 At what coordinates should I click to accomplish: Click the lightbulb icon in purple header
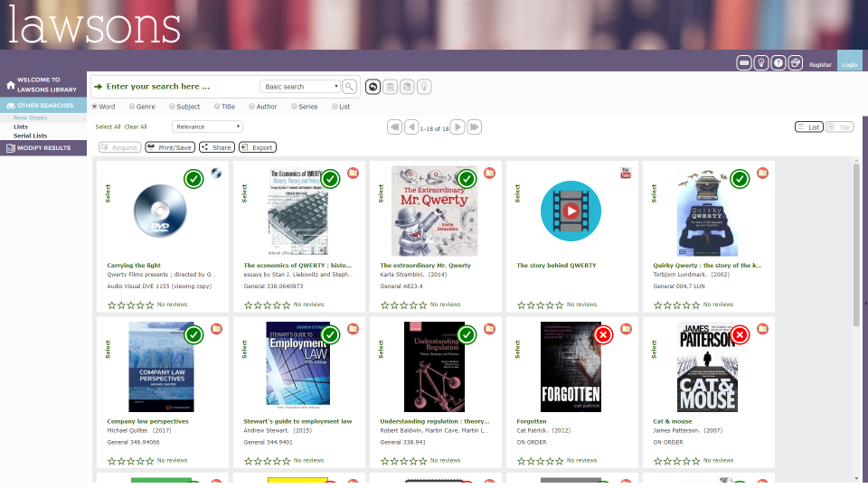[x=761, y=63]
